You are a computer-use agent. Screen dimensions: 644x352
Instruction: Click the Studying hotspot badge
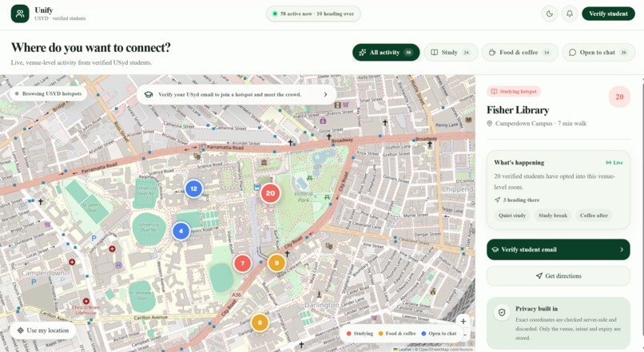(514, 92)
